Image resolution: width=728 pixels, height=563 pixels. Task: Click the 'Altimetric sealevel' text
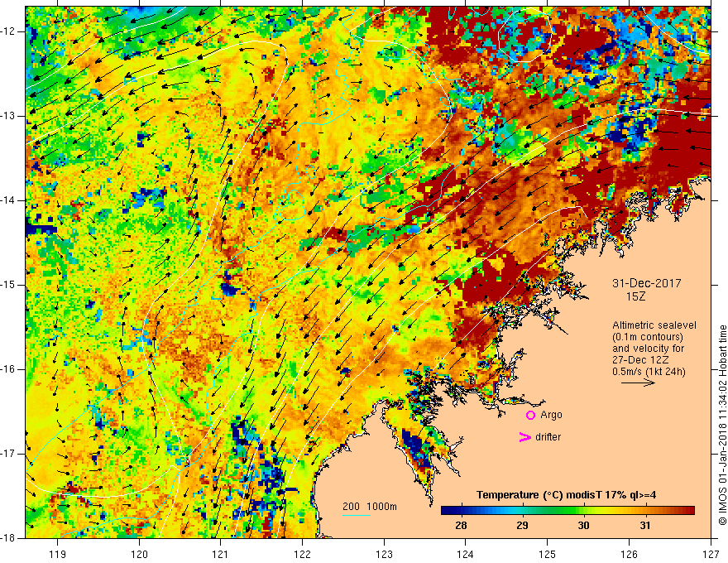654,325
